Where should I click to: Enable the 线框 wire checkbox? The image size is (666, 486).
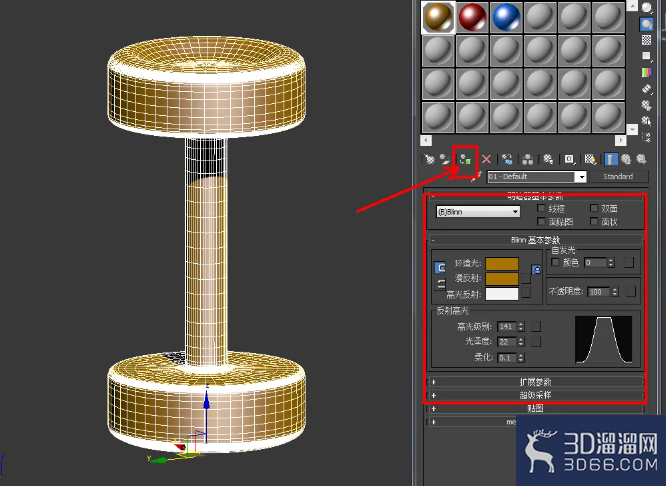tap(541, 208)
